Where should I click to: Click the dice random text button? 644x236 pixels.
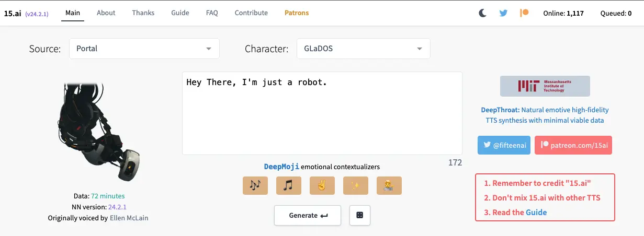[360, 215]
